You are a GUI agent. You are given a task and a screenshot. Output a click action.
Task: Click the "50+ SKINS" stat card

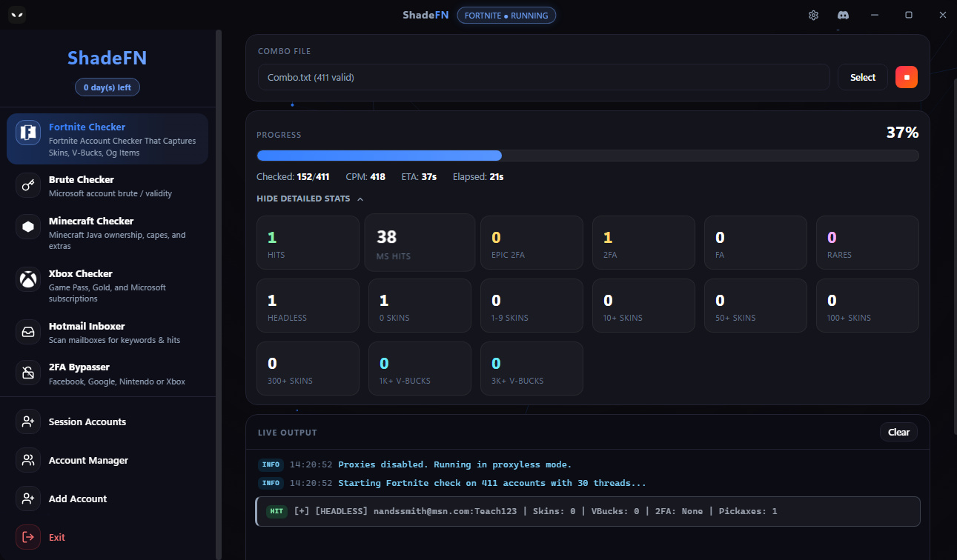(x=755, y=305)
